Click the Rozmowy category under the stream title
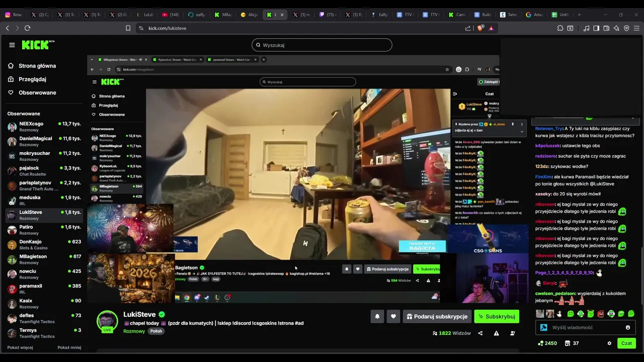Image resolution: width=644 pixels, height=362 pixels. [134, 331]
